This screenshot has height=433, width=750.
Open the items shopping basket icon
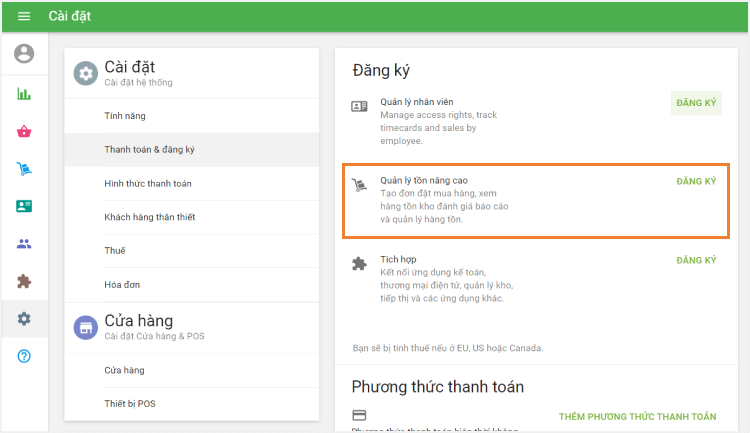[x=24, y=131]
